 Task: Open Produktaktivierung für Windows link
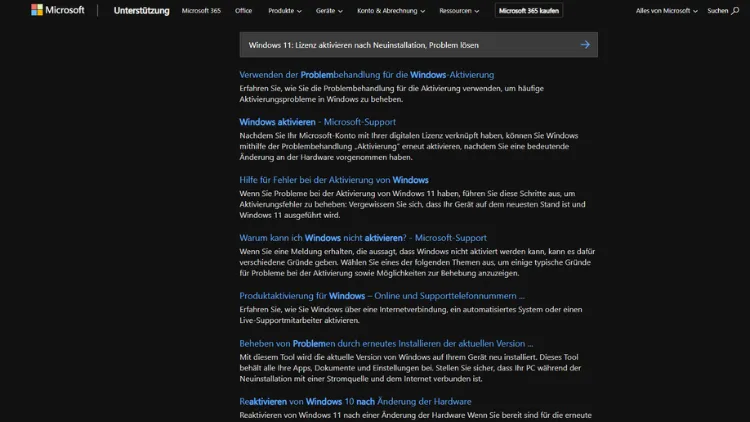pyautogui.click(x=382, y=296)
